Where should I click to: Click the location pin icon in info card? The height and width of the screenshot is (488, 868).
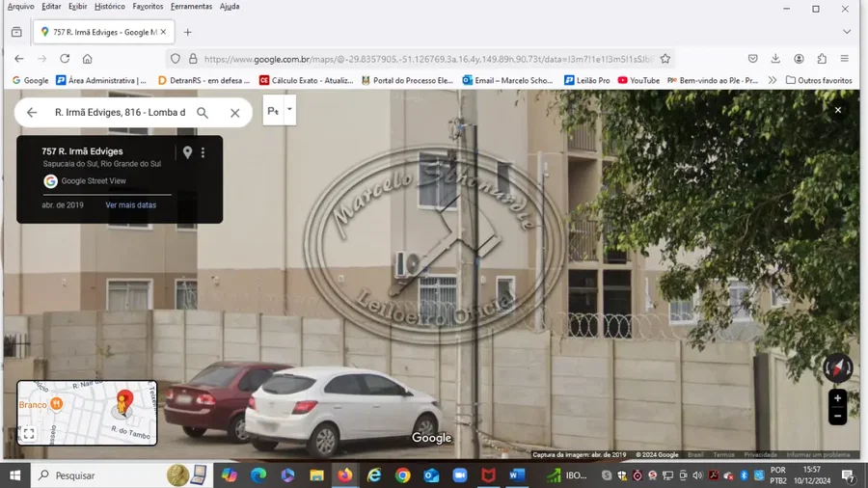[188, 152]
